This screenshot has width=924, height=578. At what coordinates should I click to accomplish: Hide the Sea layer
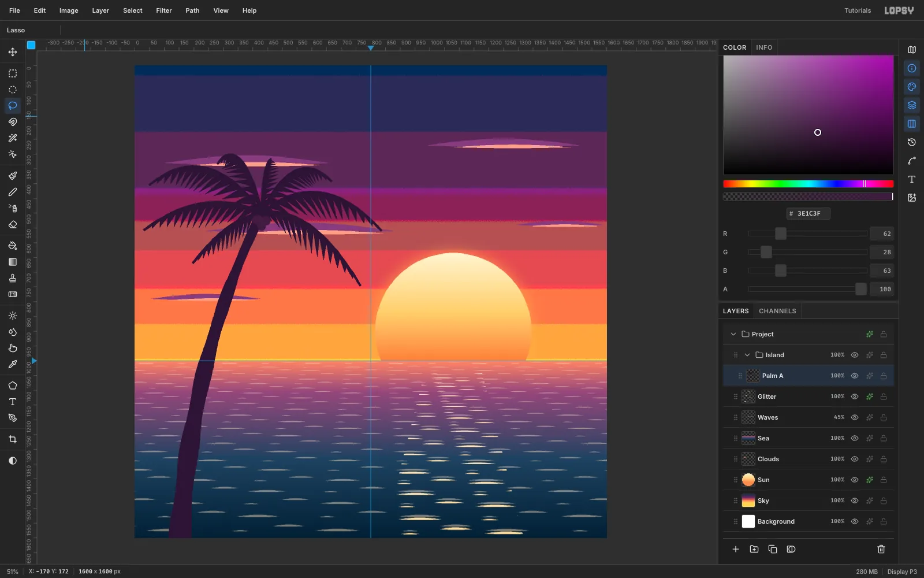click(855, 438)
